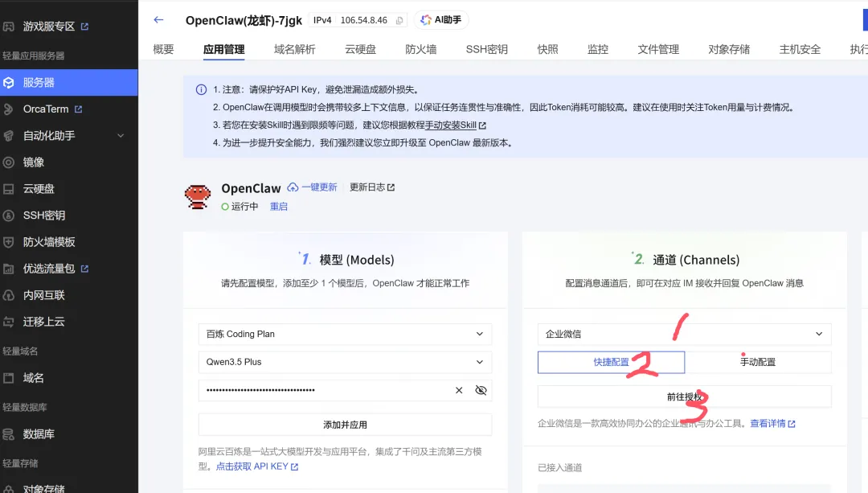Screen dimensions: 868x493
Task: Click the 数据库 sidebar icon
Action: [x=8, y=434]
